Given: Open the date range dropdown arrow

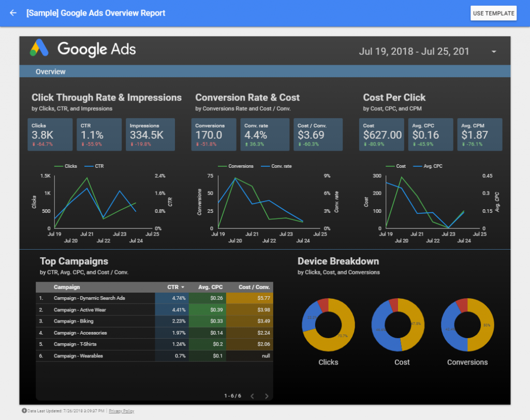Looking at the screenshot, I should pyautogui.click(x=494, y=52).
